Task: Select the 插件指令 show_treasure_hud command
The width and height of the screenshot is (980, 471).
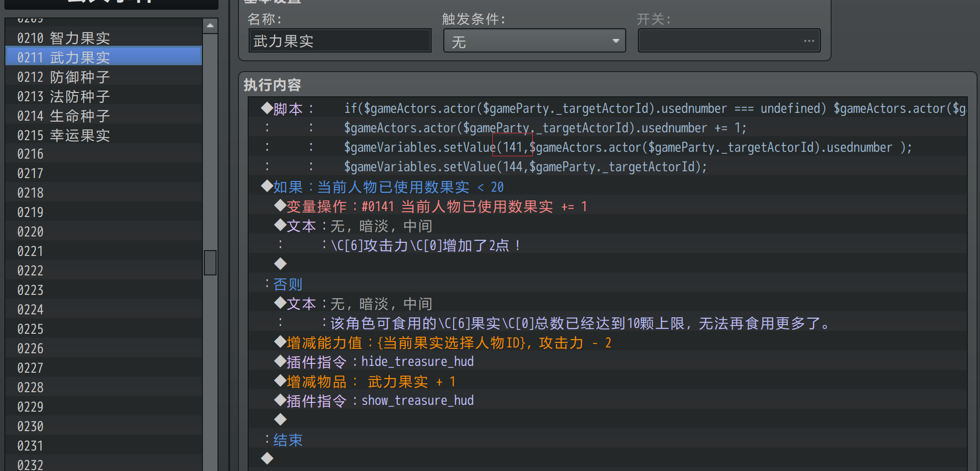Action: tap(607, 401)
